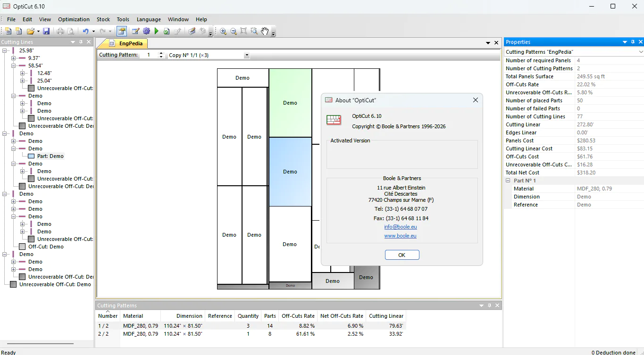The image size is (644, 355).
Task: Close the About OptiCut dialog
Action: 476,100
